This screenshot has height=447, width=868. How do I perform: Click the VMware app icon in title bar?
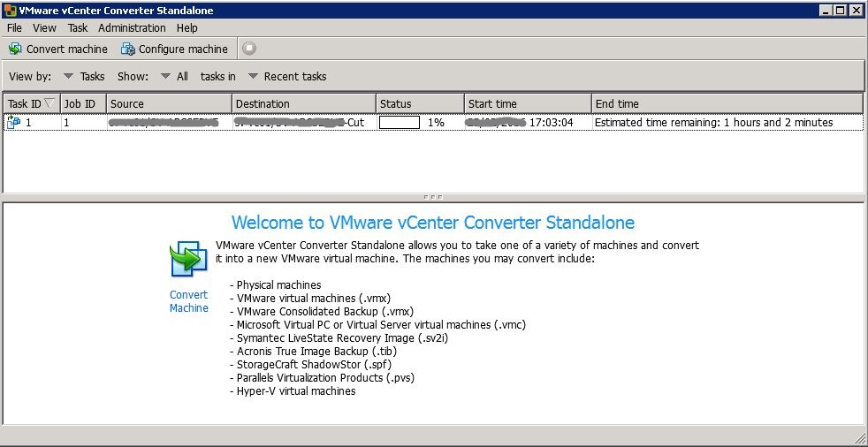[10, 11]
